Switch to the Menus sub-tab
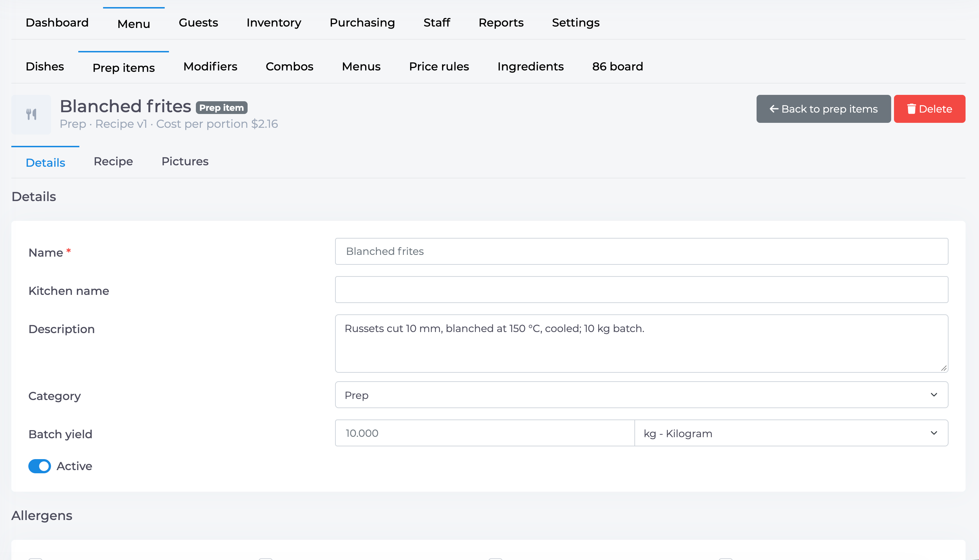The image size is (979, 560). point(361,67)
